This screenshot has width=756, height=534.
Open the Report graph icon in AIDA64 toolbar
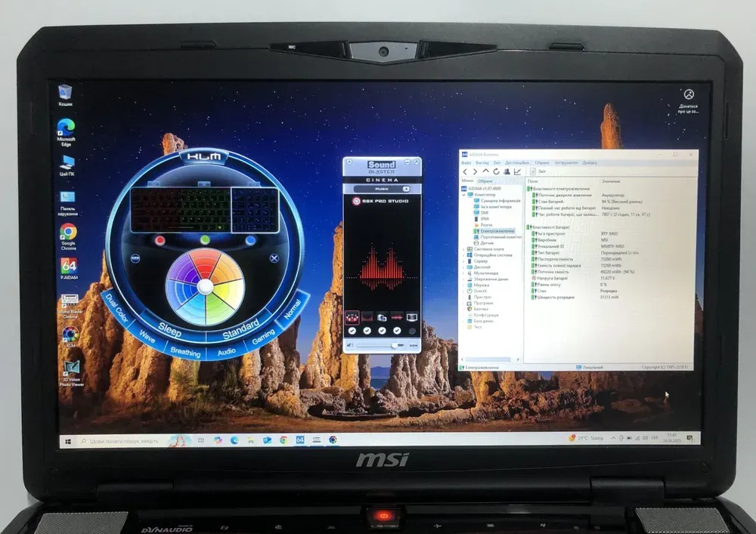518,171
